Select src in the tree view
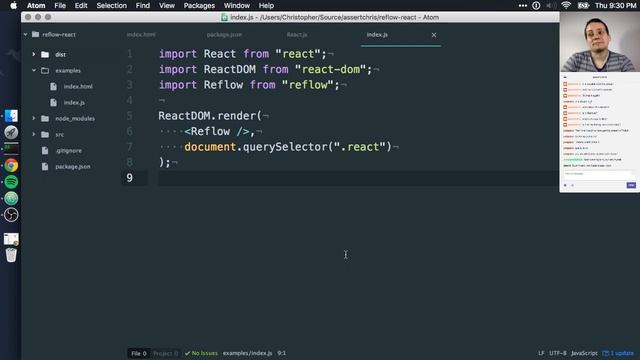Screen dimensions: 640x360 60,134
